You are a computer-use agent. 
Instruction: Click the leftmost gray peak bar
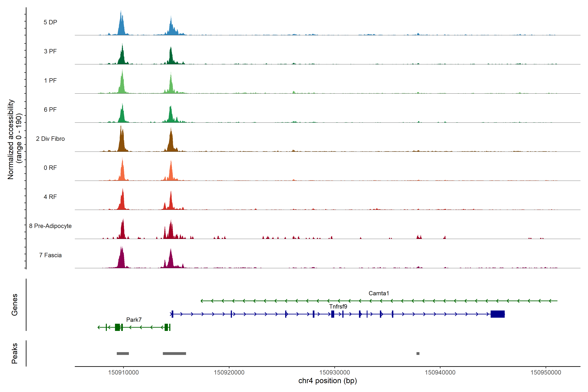coord(123,353)
